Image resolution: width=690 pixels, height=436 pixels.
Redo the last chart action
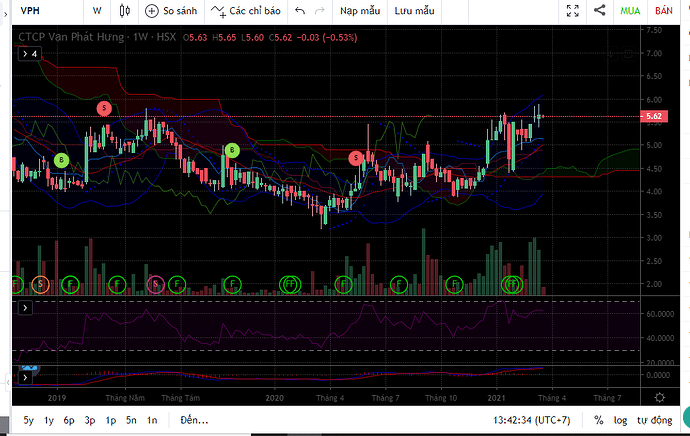click(x=319, y=10)
